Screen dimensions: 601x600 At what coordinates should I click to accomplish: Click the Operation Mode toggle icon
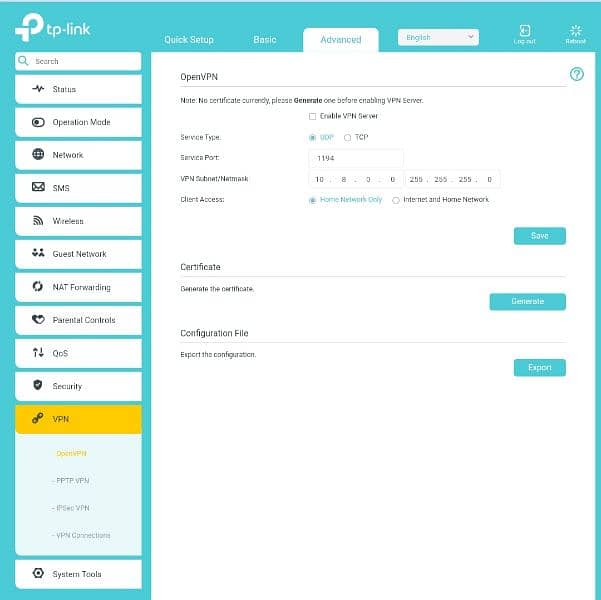38,122
